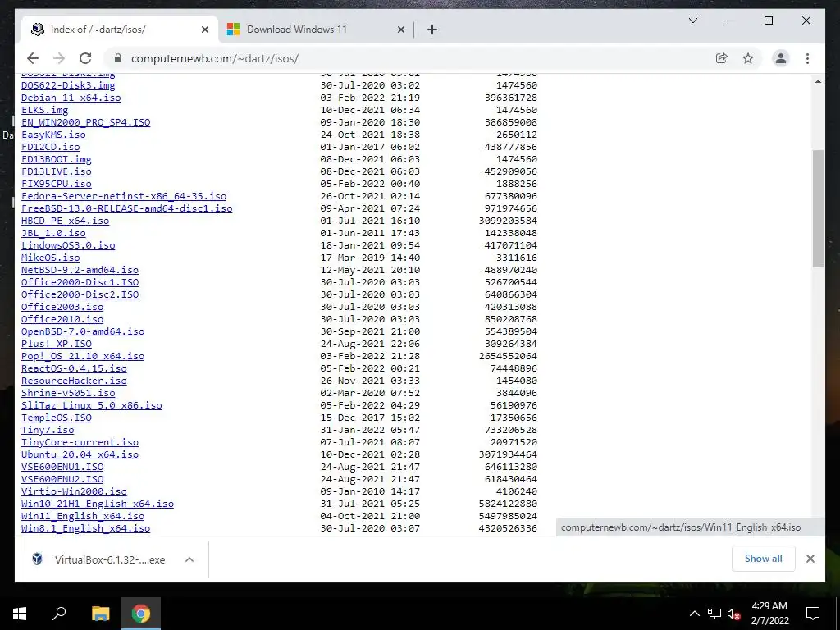The height and width of the screenshot is (630, 840).
Task: Download Win10_21H1_English_x64.iso
Action: pyautogui.click(x=98, y=504)
